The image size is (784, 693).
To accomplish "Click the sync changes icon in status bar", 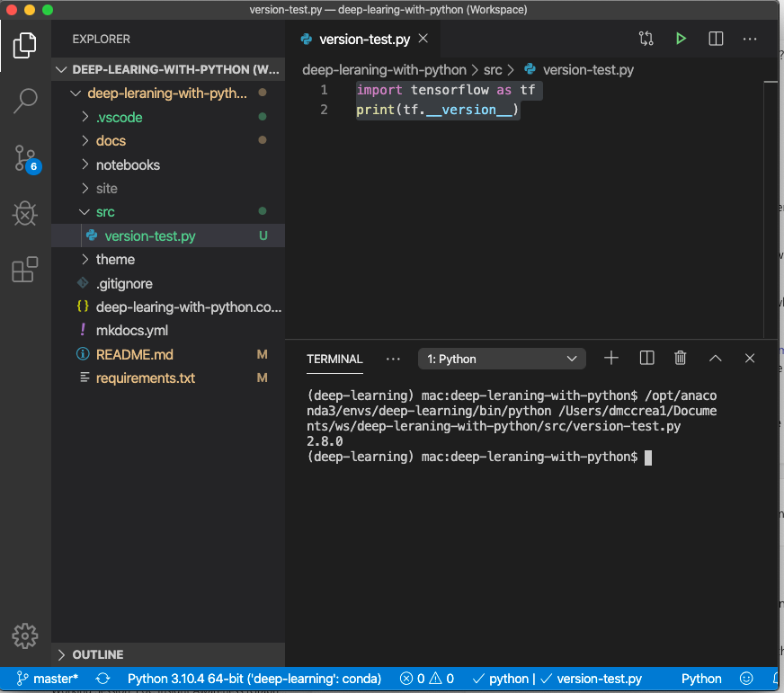I will [102, 679].
